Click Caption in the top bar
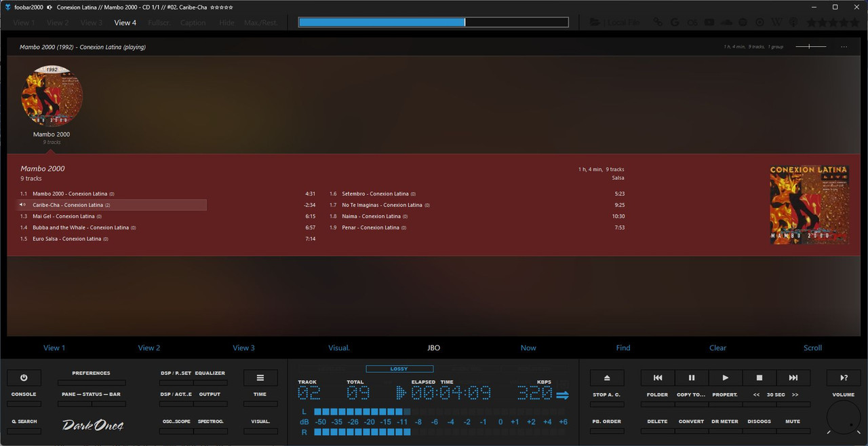This screenshot has height=446, width=868. point(193,22)
